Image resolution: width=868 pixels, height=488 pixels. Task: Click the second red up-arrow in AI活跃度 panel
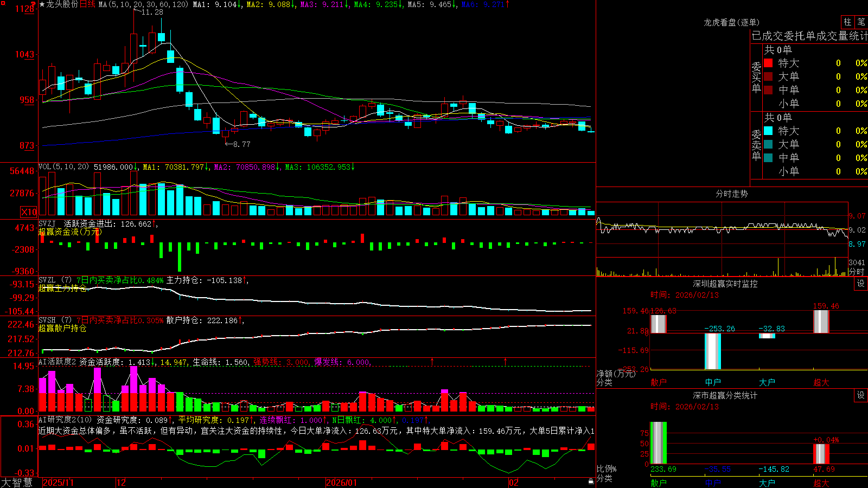coord(505,361)
